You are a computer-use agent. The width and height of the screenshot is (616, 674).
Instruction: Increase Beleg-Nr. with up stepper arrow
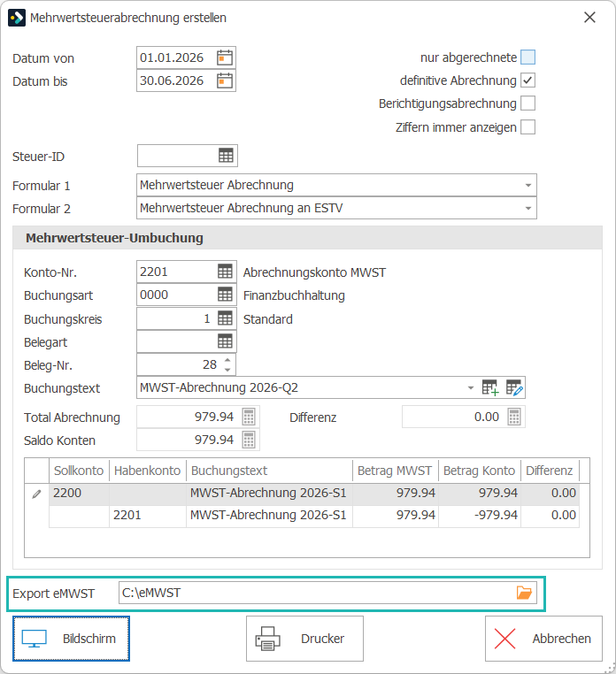point(227,360)
